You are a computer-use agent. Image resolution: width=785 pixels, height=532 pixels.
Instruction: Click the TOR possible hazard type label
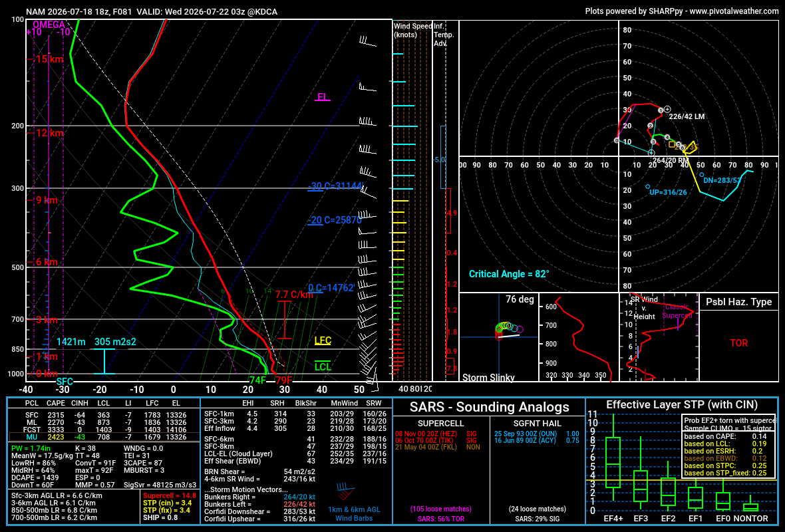point(739,343)
